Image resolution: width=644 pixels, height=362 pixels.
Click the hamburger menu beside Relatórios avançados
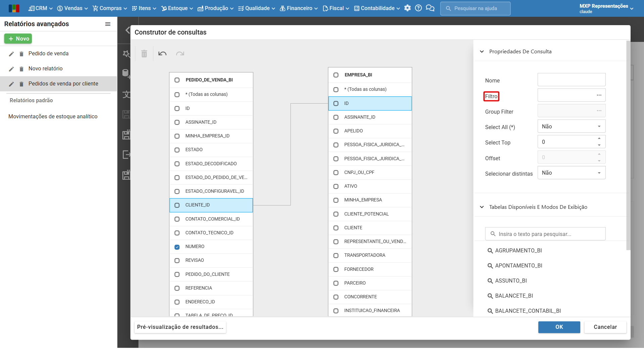click(x=108, y=24)
